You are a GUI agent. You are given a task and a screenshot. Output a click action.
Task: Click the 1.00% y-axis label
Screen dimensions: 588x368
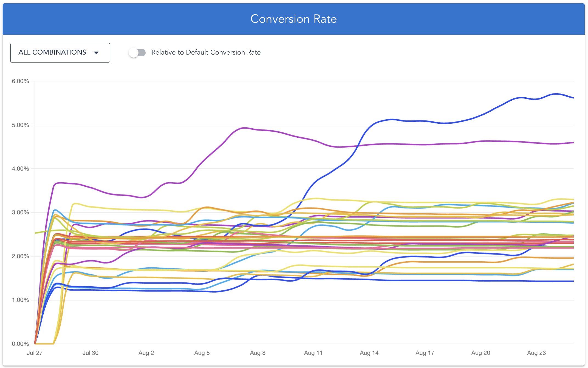pos(20,300)
